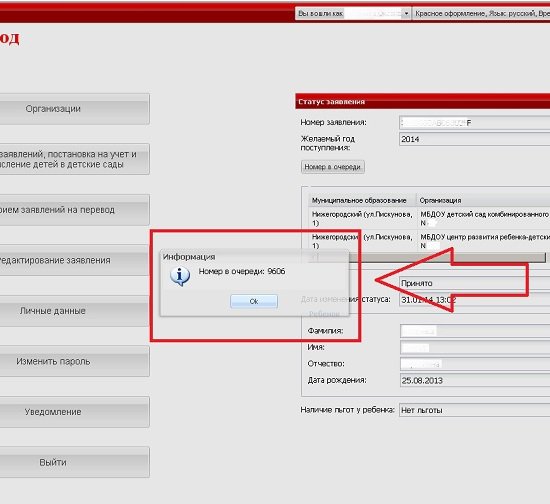Image resolution: width=550 pixels, height=504 pixels.
Task: Click the 'Номер в очереди' button
Action: click(333, 167)
